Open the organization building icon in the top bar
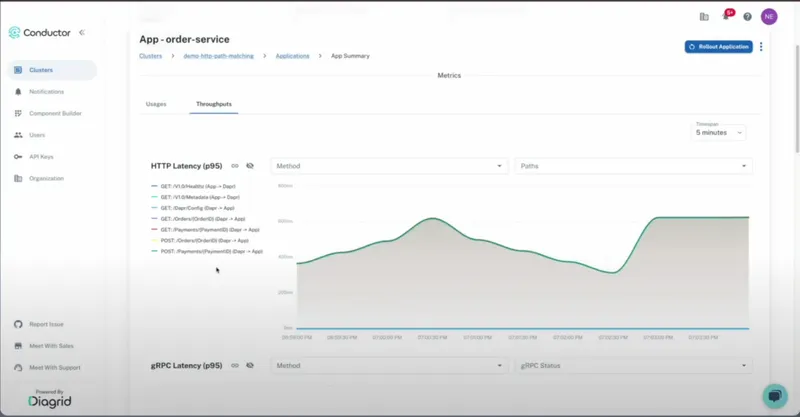 click(704, 16)
